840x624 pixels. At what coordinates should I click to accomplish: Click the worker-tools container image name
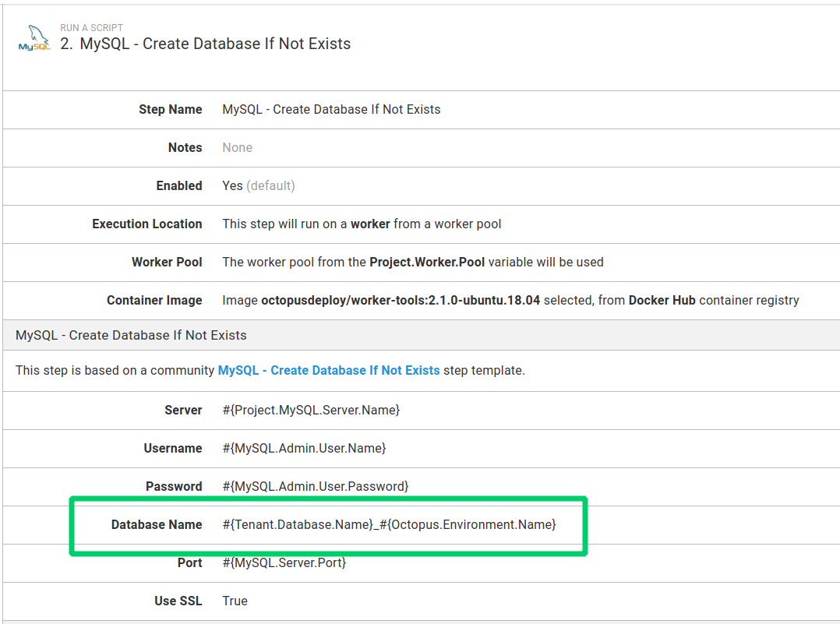point(401,300)
